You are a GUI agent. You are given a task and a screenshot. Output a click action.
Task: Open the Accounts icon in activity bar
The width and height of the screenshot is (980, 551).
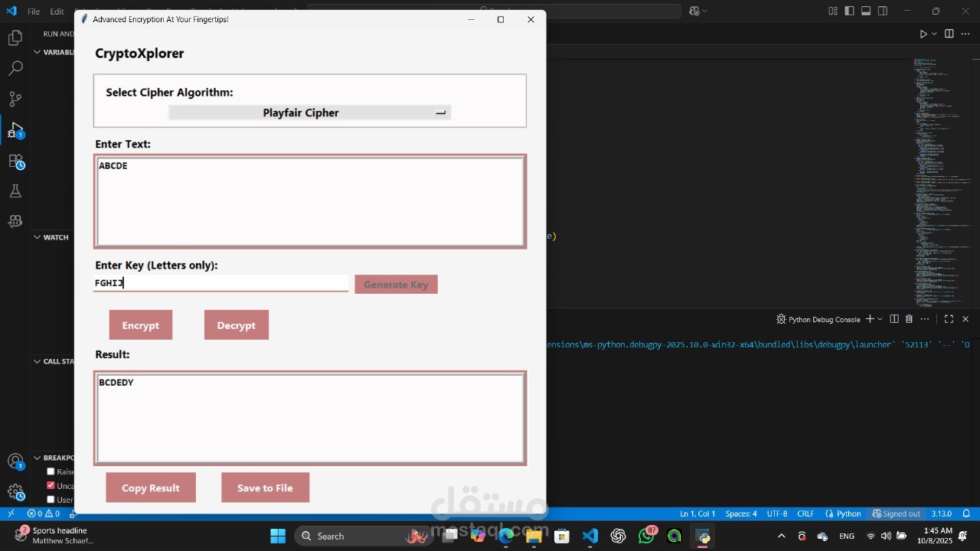(15, 461)
